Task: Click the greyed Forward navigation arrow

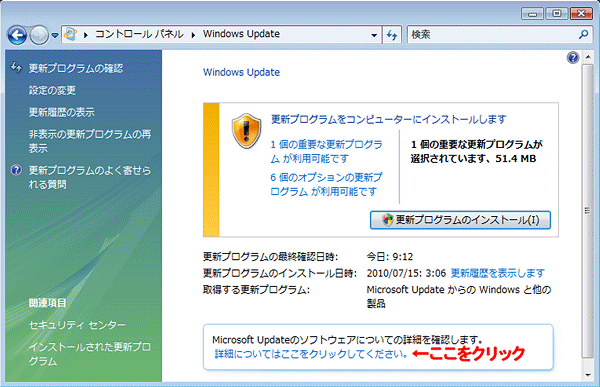Action: click(39, 35)
